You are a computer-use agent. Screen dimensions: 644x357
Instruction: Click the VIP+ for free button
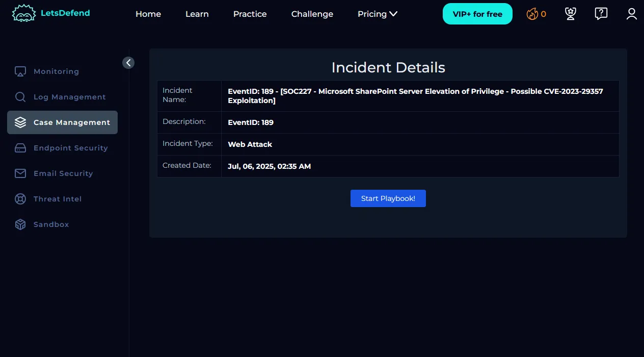[477, 14]
